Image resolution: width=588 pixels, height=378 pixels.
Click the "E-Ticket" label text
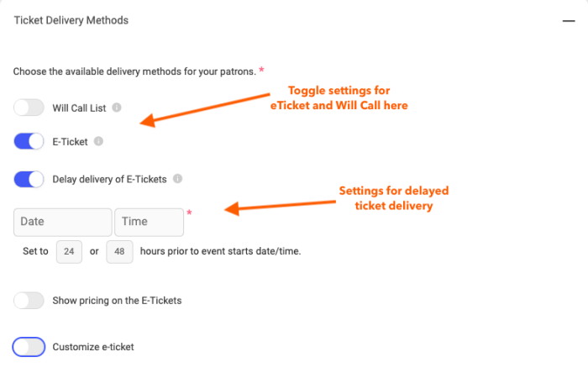(x=70, y=142)
